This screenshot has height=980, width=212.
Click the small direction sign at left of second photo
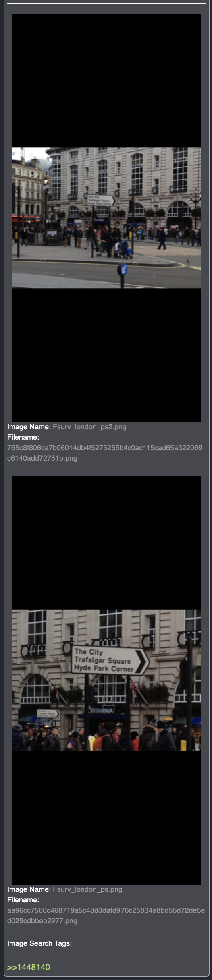[48, 714]
